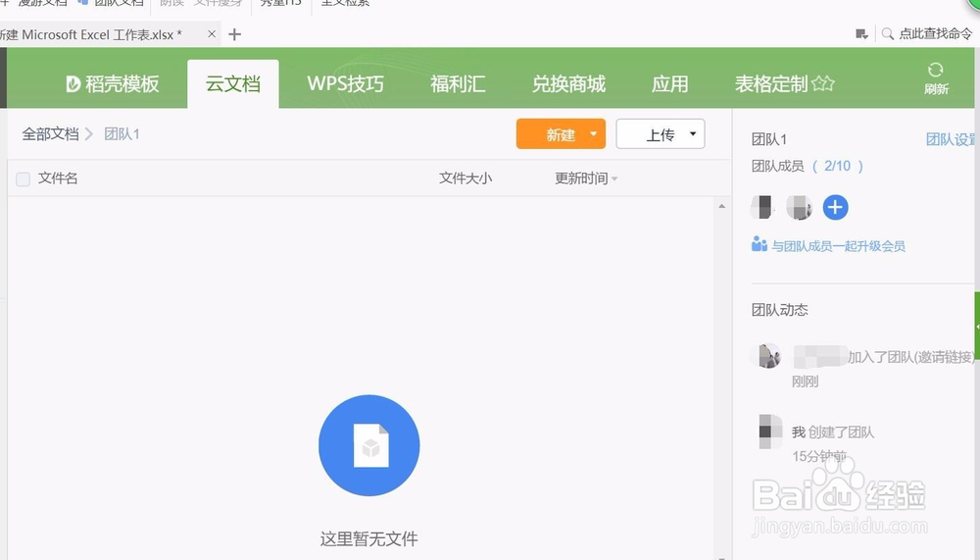Click the blue empty-folder file icon
The width and height of the screenshot is (980, 560).
(368, 445)
